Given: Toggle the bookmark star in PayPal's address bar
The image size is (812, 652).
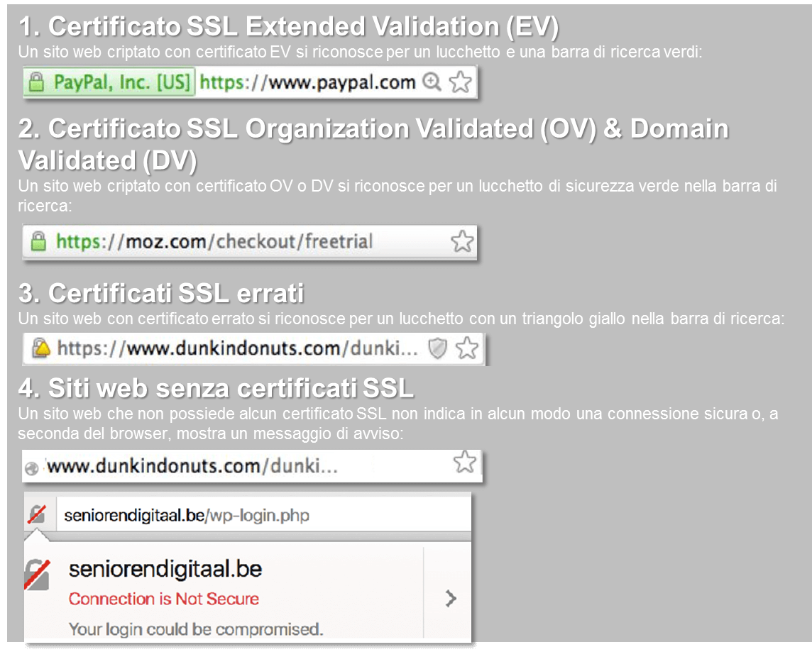Looking at the screenshot, I should 461,82.
